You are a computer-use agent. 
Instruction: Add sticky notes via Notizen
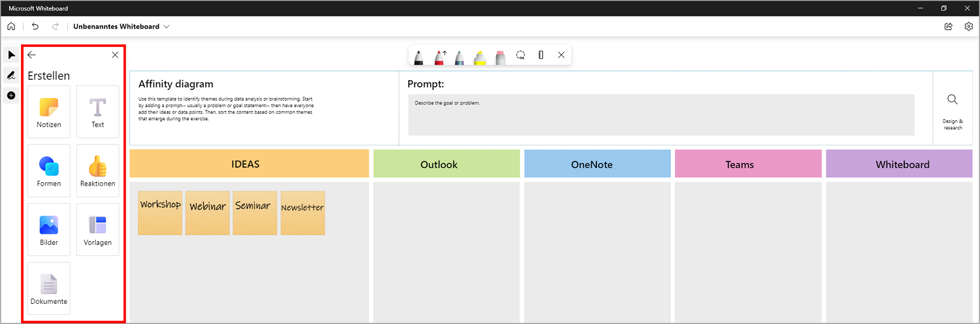[x=49, y=112]
